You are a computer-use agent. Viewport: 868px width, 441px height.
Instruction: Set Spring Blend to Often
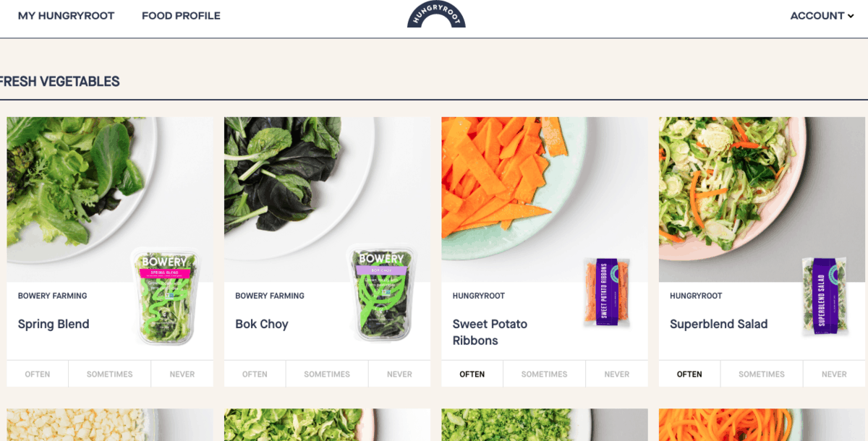38,374
